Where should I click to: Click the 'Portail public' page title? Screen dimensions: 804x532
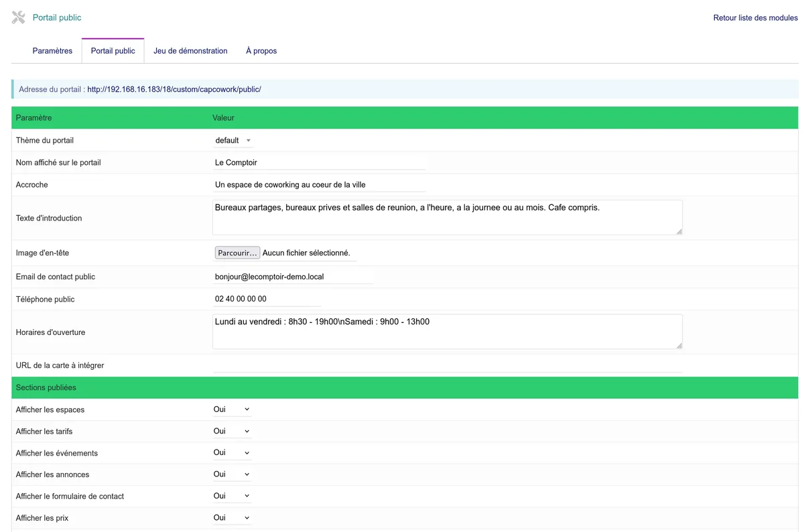[57, 17]
